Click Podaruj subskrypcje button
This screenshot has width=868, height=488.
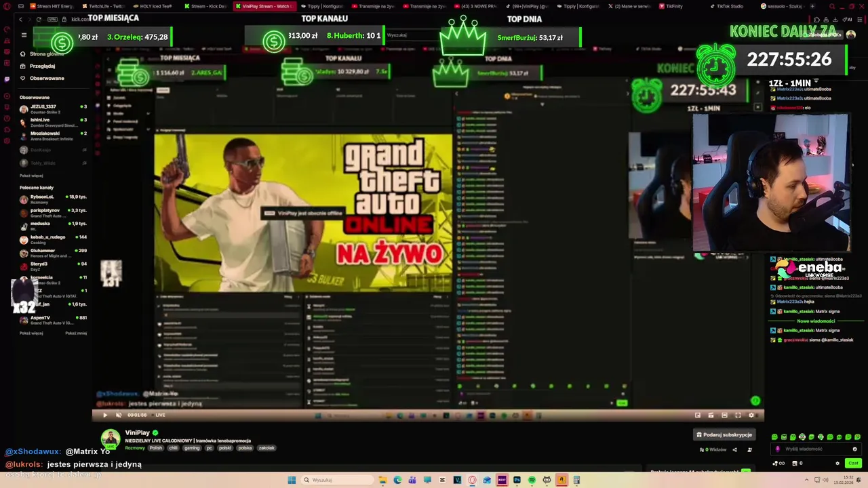(x=724, y=434)
